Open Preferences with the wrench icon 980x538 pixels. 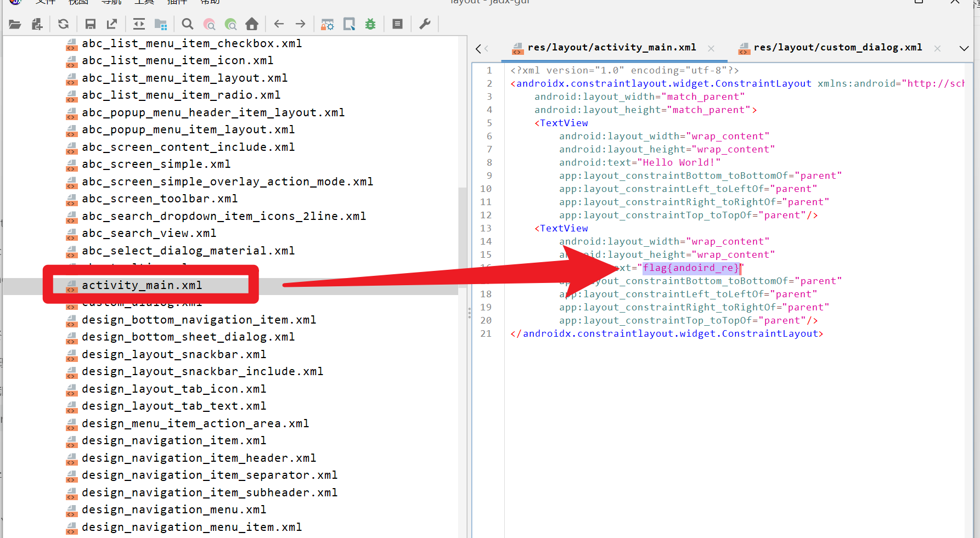tap(425, 24)
